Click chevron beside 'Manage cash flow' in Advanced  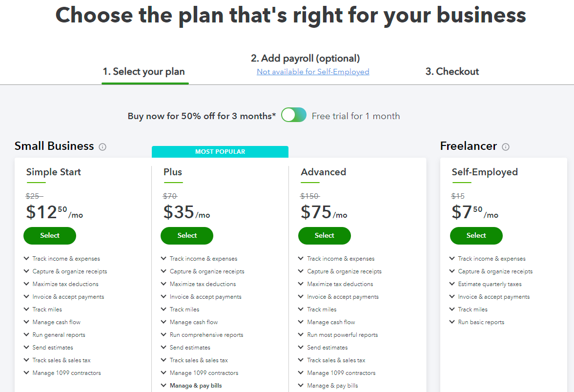(x=301, y=322)
